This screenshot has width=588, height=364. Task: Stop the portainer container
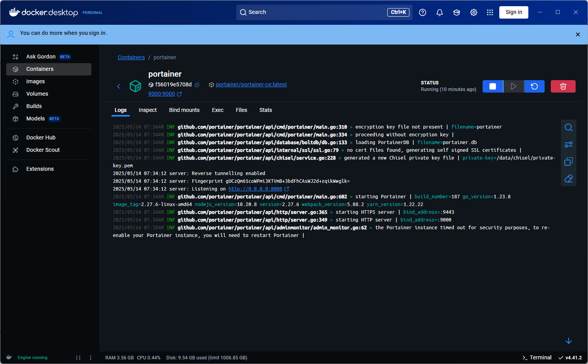(x=493, y=86)
